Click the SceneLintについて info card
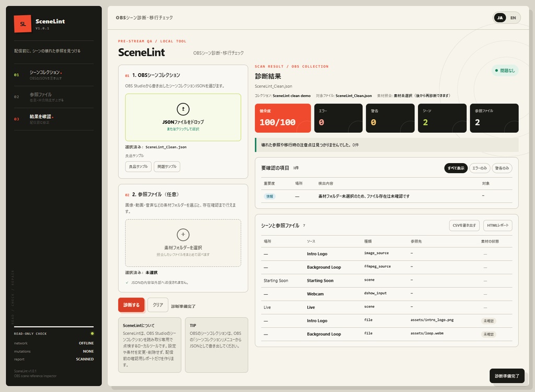Screen dimensions: 535x392 pos(149,345)
